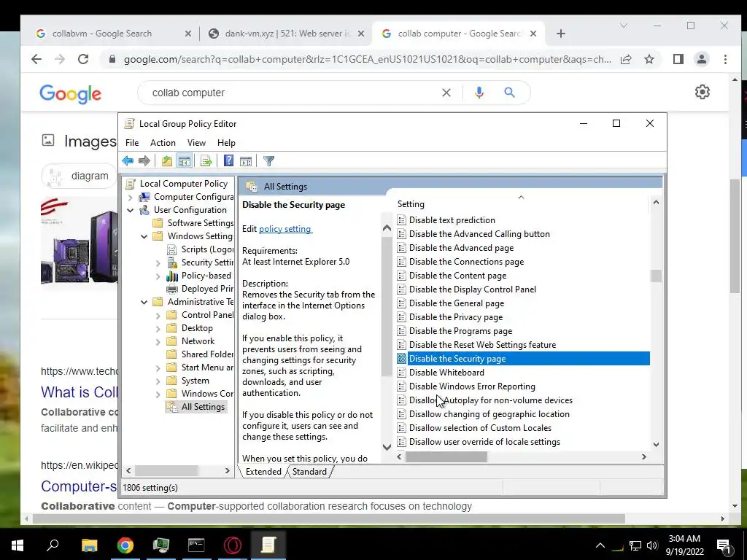The image size is (747, 560).
Task: Select Software Settings in the tree
Action: click(201, 223)
